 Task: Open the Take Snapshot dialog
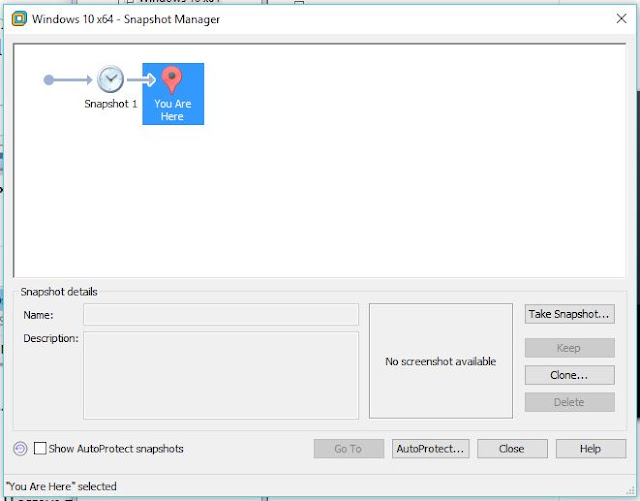tap(569, 314)
